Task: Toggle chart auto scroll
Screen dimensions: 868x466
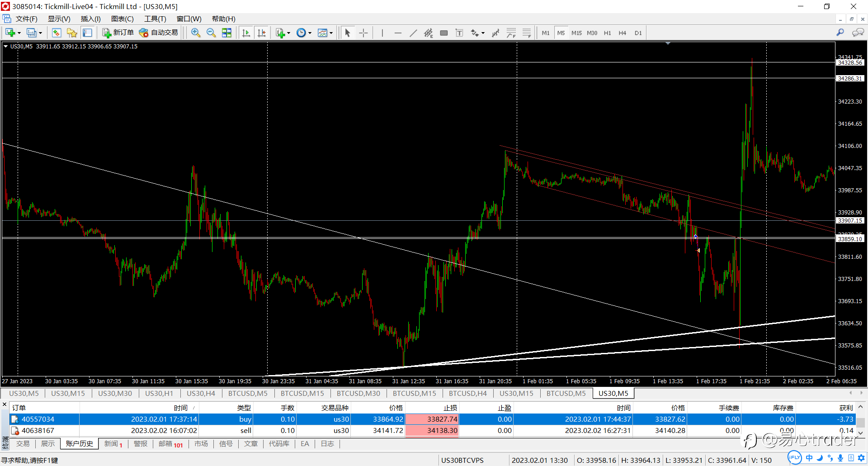Action: (246, 33)
